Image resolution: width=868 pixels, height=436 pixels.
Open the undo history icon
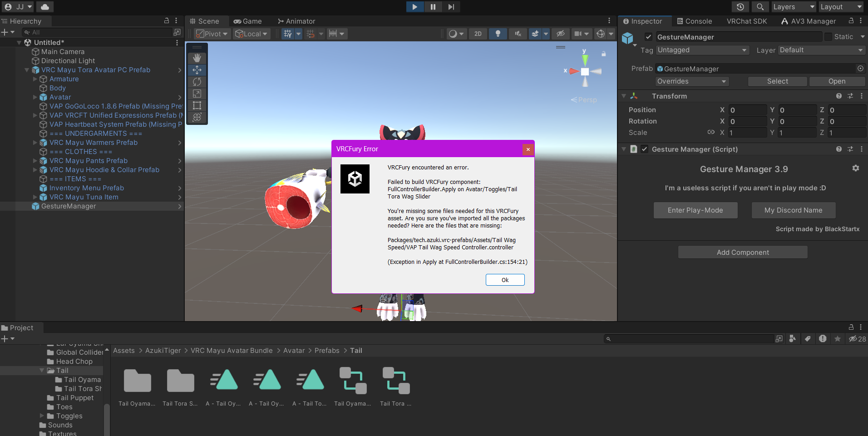(x=740, y=7)
